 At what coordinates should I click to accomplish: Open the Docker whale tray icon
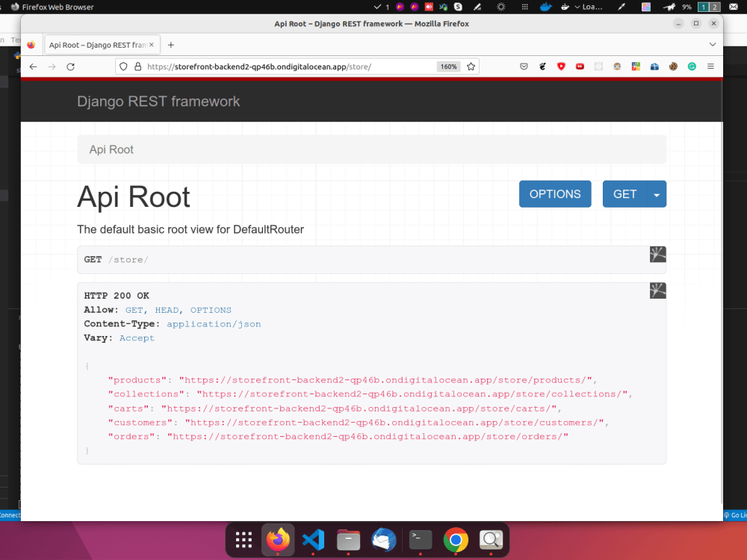pos(545,7)
